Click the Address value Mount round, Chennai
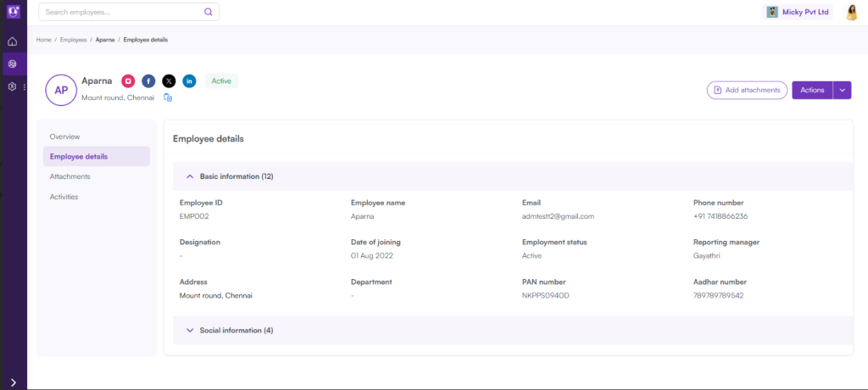Viewport: 868px width, 390px height. (x=216, y=295)
